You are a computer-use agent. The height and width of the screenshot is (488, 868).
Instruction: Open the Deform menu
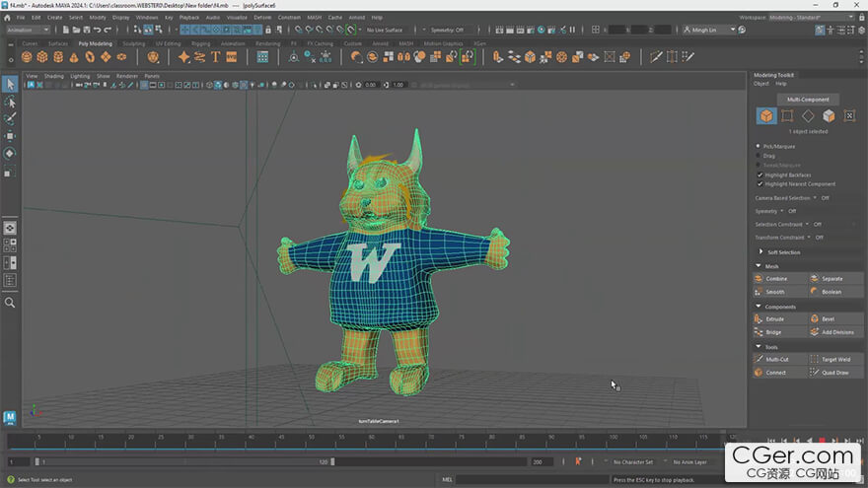(262, 18)
